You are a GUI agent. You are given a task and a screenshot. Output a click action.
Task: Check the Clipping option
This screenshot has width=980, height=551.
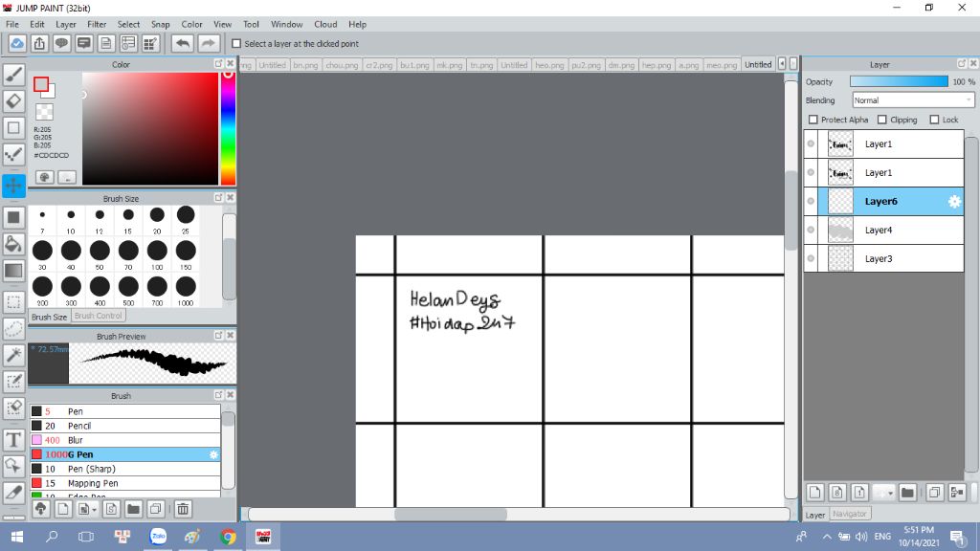pyautogui.click(x=881, y=120)
